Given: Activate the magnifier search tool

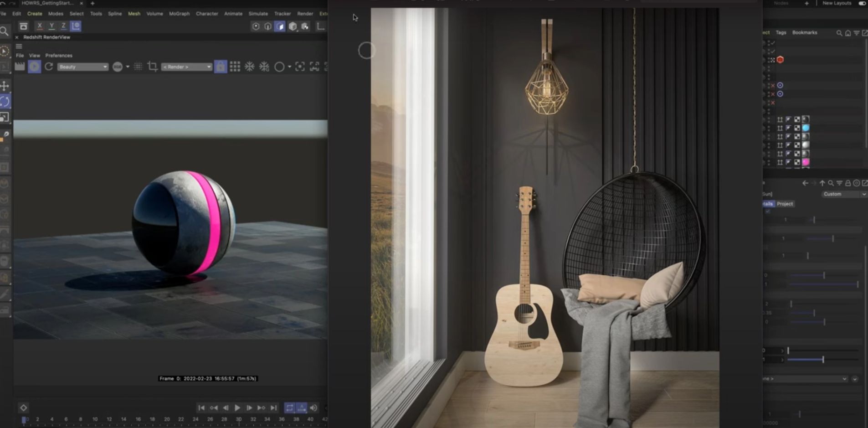Looking at the screenshot, I should point(5,31).
